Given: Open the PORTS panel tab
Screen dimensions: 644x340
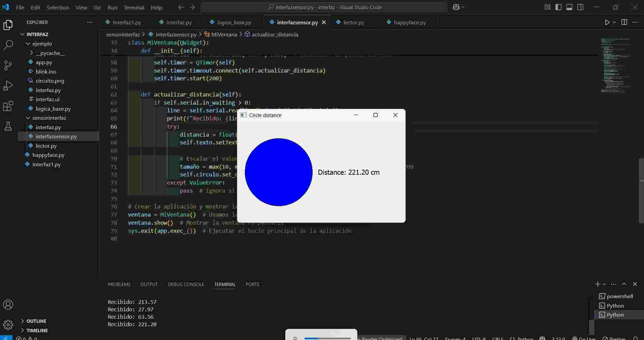Looking at the screenshot, I should click(x=252, y=284).
